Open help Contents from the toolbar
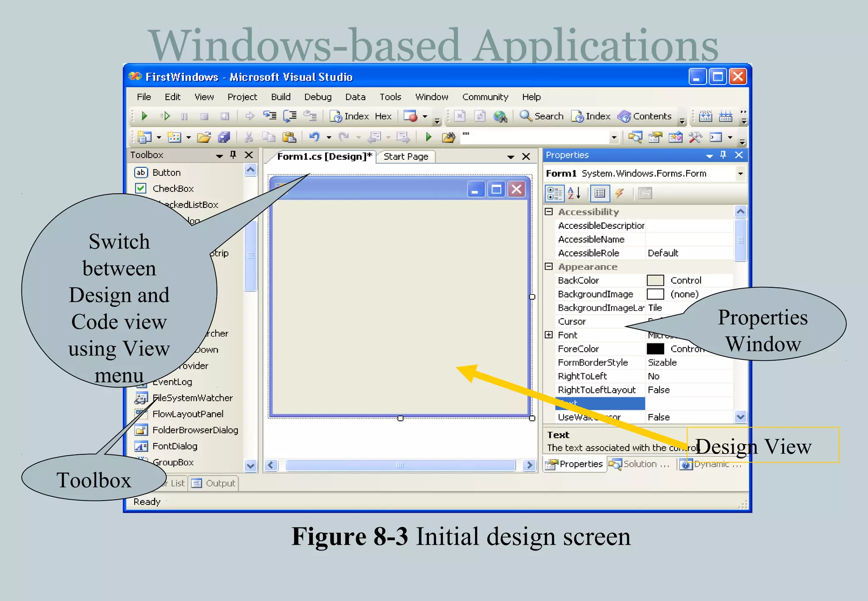The height and width of the screenshot is (601, 868). pyautogui.click(x=645, y=116)
